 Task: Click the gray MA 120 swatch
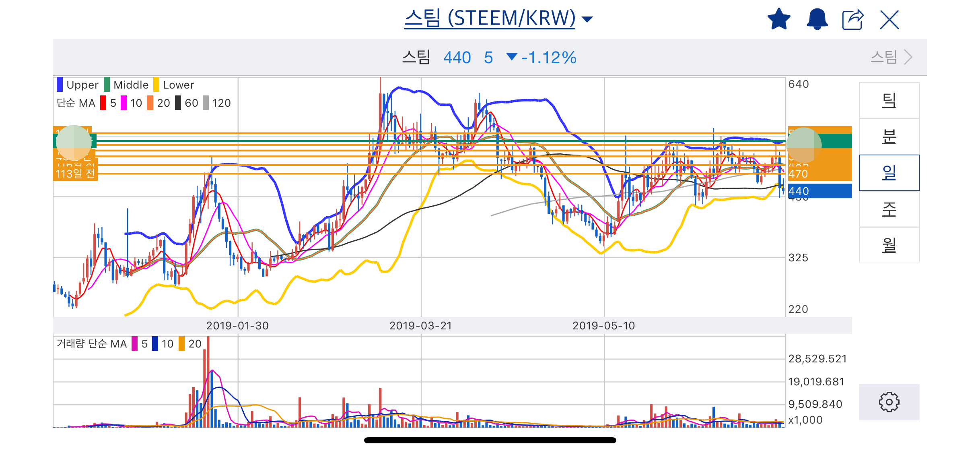point(206,103)
